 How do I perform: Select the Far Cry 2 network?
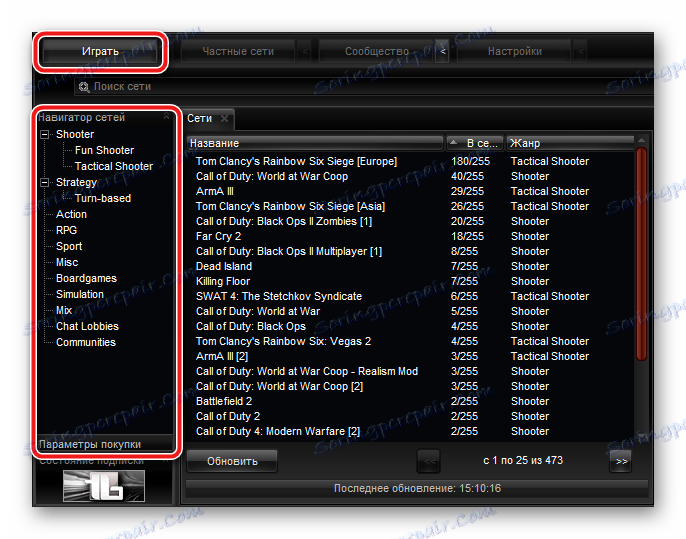coord(410,236)
